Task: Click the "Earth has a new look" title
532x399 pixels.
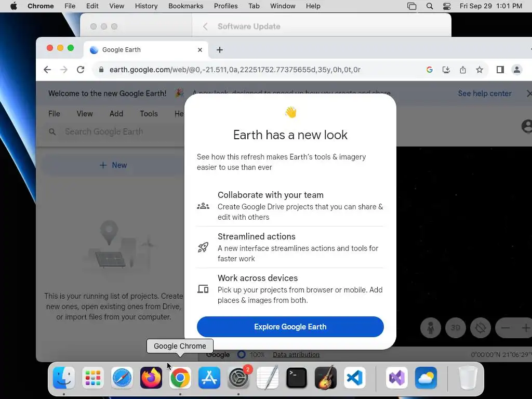Action: (x=290, y=135)
